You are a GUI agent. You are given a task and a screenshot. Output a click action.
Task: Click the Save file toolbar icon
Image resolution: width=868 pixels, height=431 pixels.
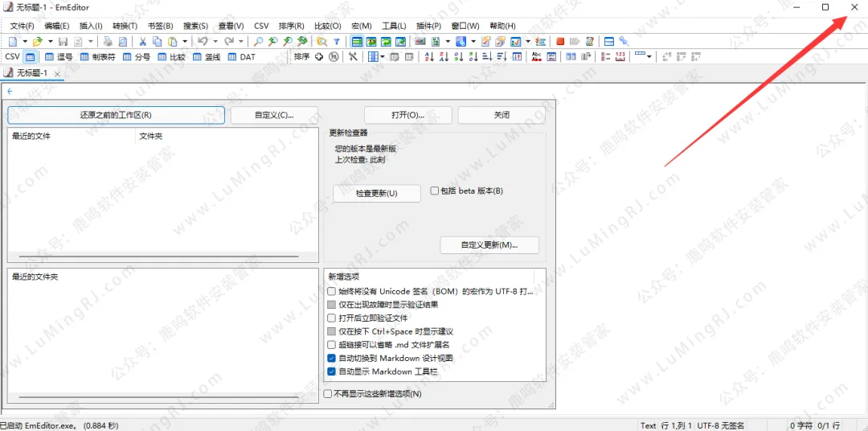click(63, 41)
